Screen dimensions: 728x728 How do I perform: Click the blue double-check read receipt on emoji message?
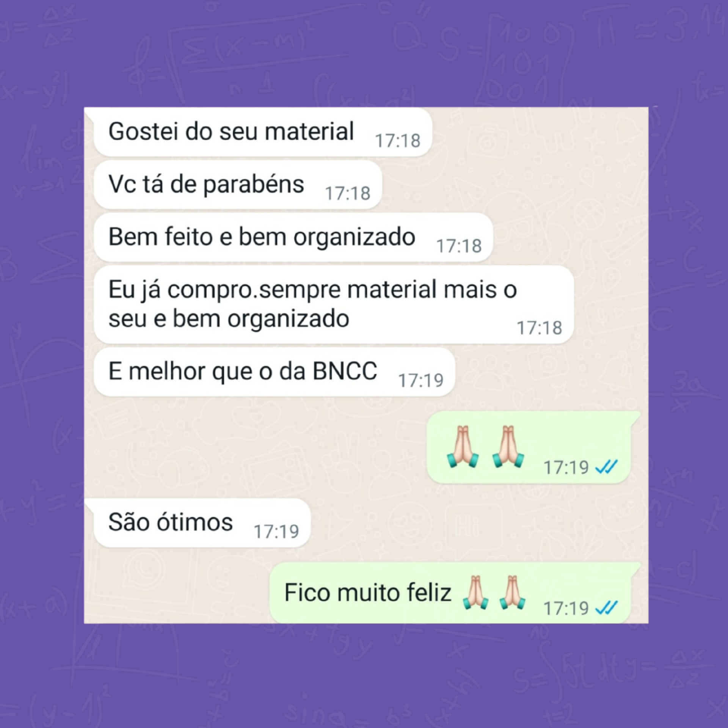606,467
